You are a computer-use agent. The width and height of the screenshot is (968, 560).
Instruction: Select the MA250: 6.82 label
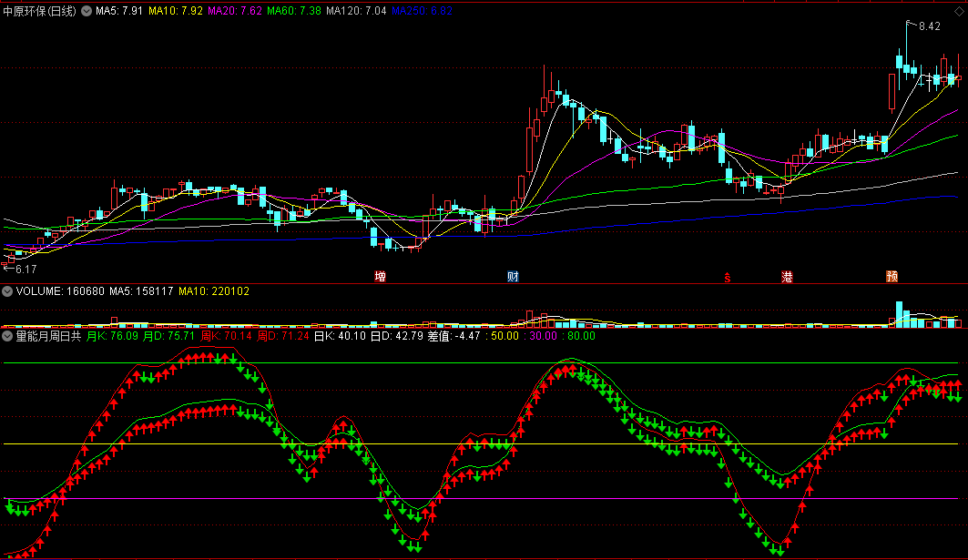[422, 11]
